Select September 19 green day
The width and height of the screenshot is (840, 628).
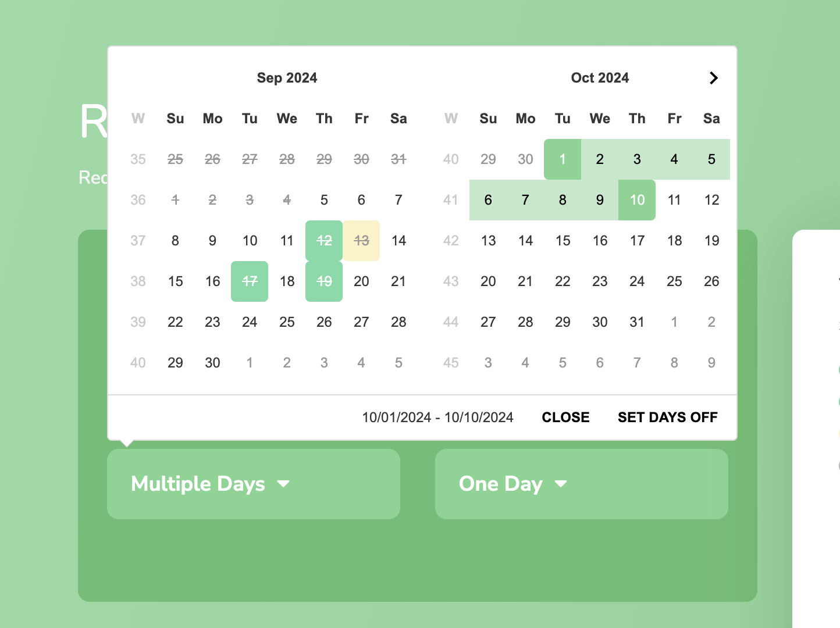(x=324, y=281)
